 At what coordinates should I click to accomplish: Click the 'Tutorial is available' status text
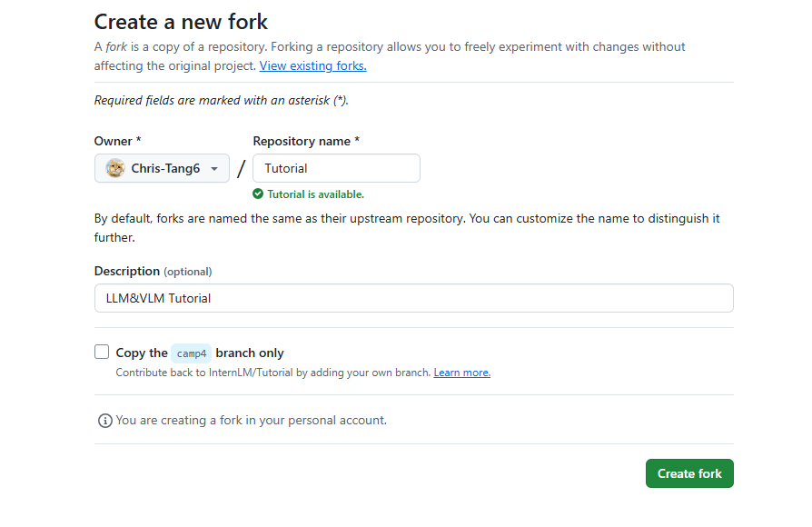[x=315, y=194]
